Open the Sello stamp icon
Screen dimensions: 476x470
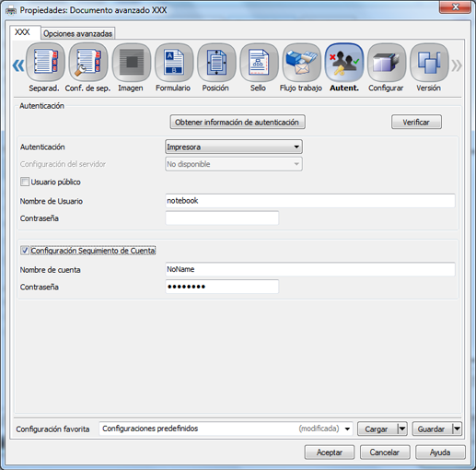[x=259, y=63]
